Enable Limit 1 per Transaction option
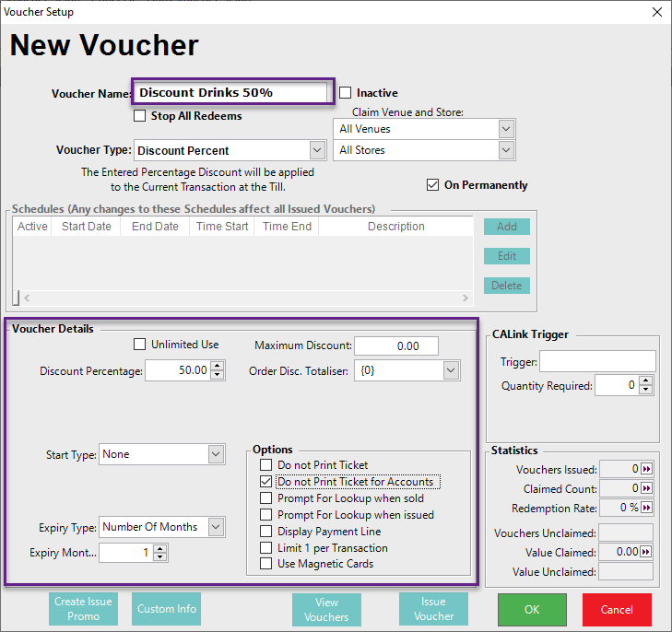The height and width of the screenshot is (632, 672). [x=266, y=548]
